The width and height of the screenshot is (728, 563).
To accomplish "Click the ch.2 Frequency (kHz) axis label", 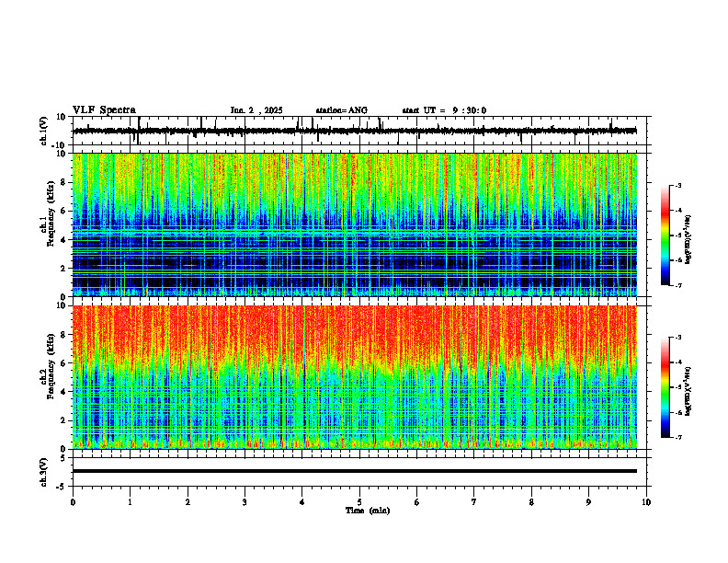I will 47,365.
